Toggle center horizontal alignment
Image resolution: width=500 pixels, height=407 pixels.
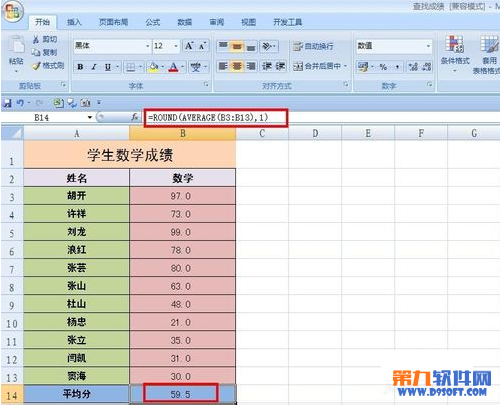click(237, 66)
